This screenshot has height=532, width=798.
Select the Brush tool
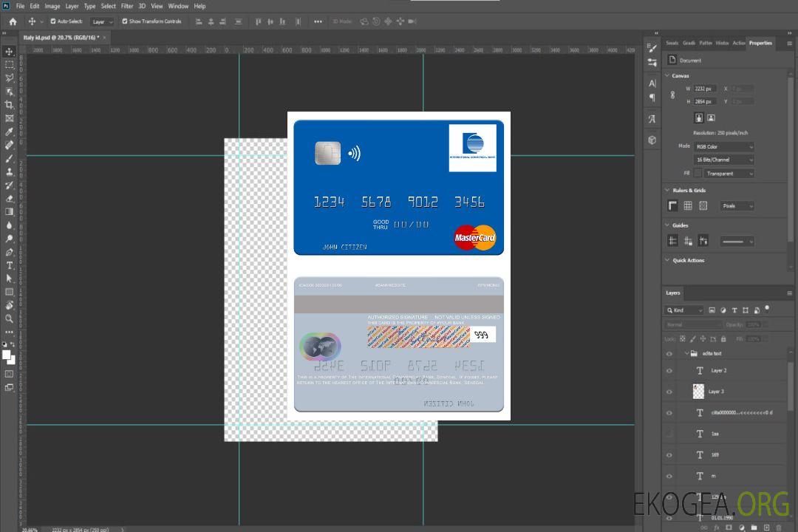(9, 158)
